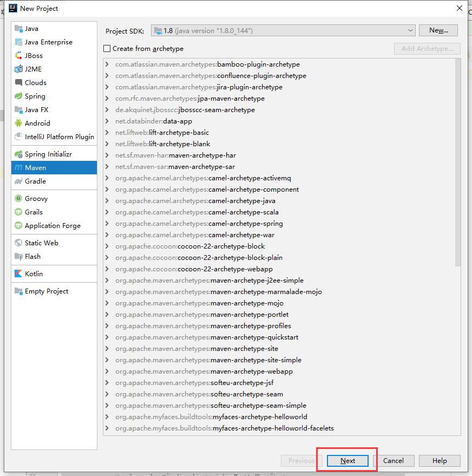The width and height of the screenshot is (472, 476).
Task: Click the Java FX icon
Action: [x=19, y=110]
